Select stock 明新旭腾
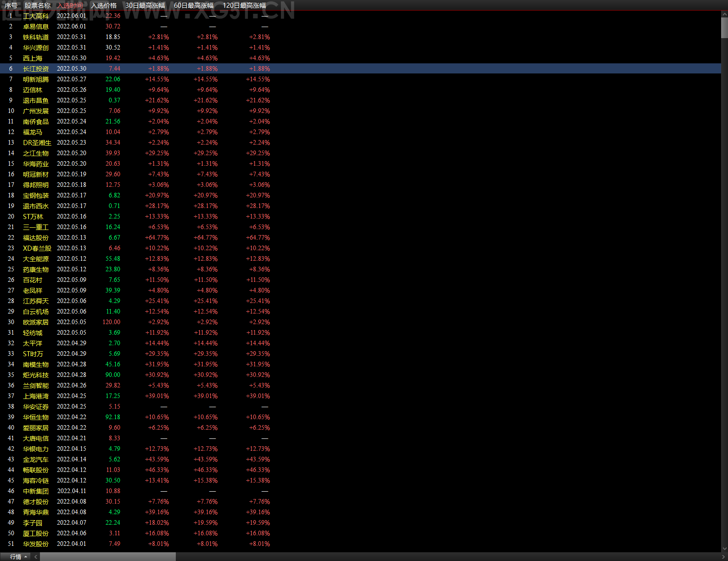The image size is (728, 561). 36,79
